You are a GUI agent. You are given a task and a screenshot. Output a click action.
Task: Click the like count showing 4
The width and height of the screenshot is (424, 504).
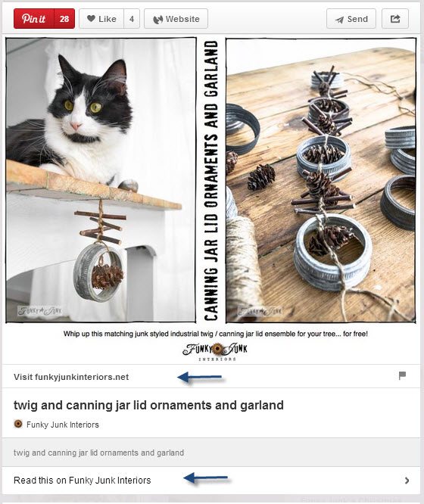coord(132,19)
